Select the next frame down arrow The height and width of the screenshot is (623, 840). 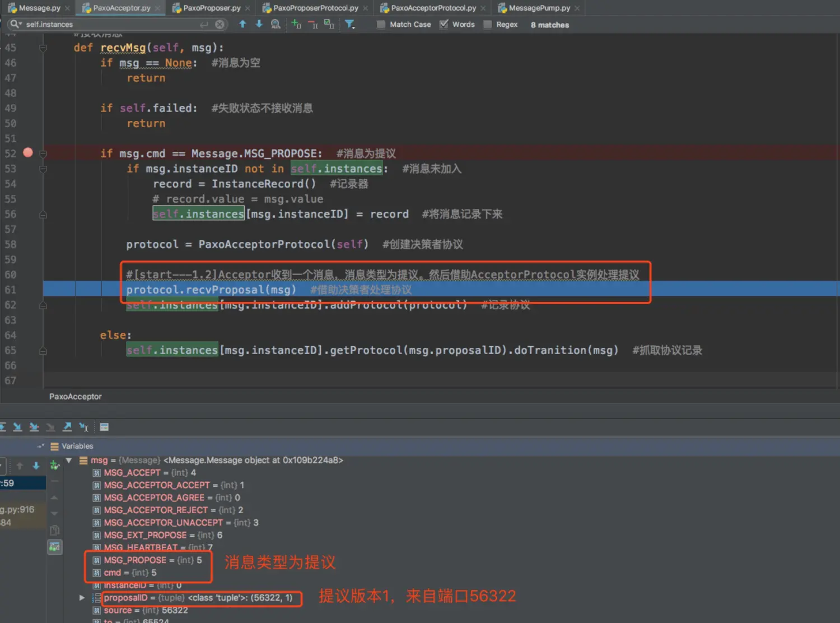tap(36, 466)
